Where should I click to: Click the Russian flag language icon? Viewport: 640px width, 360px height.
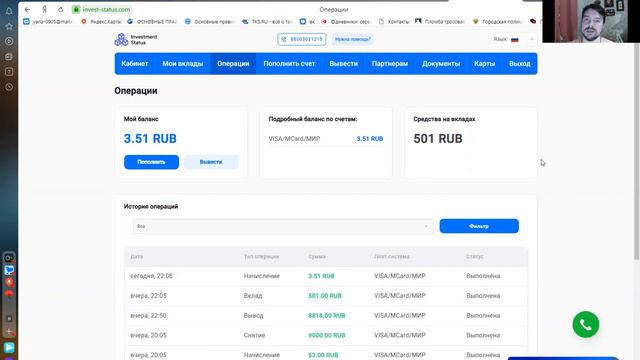(515, 40)
